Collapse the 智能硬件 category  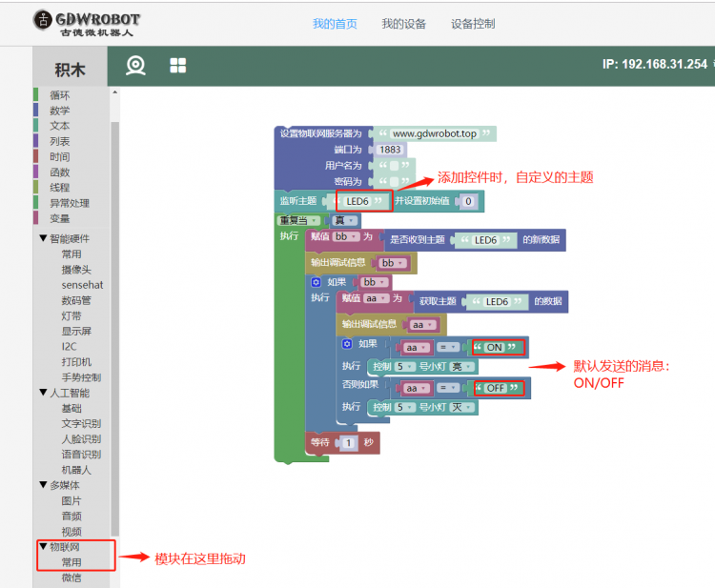point(43,238)
